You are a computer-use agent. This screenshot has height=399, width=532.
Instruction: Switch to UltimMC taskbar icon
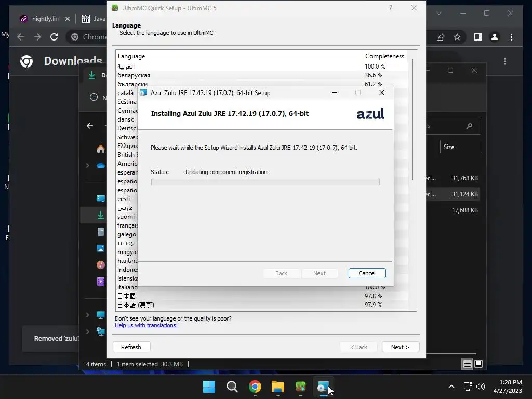click(x=301, y=387)
